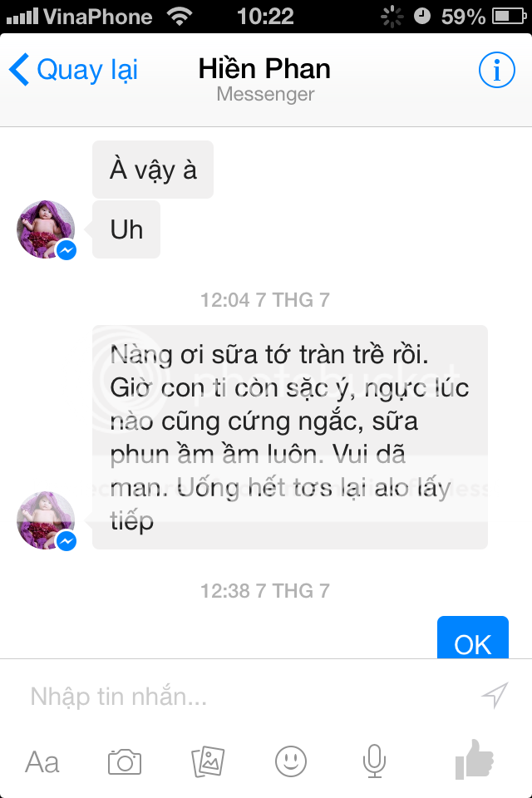Open the photo gallery picker icon
This screenshot has height=798, width=532.
point(208,761)
